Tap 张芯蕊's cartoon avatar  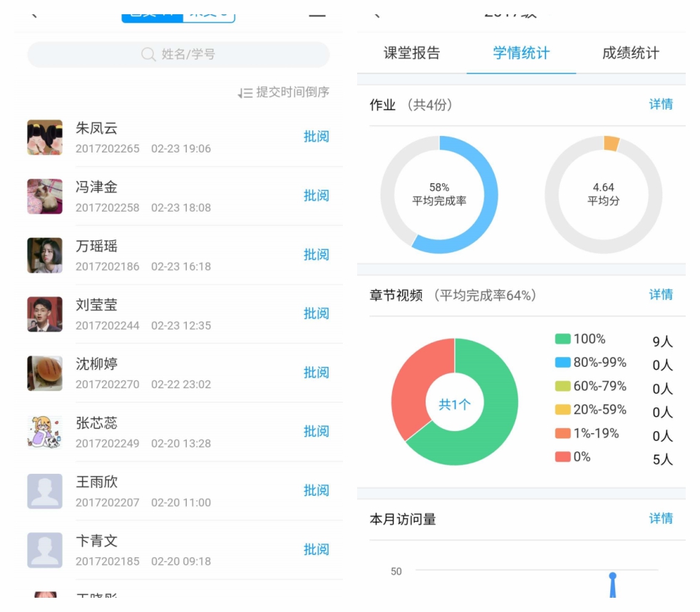point(45,432)
